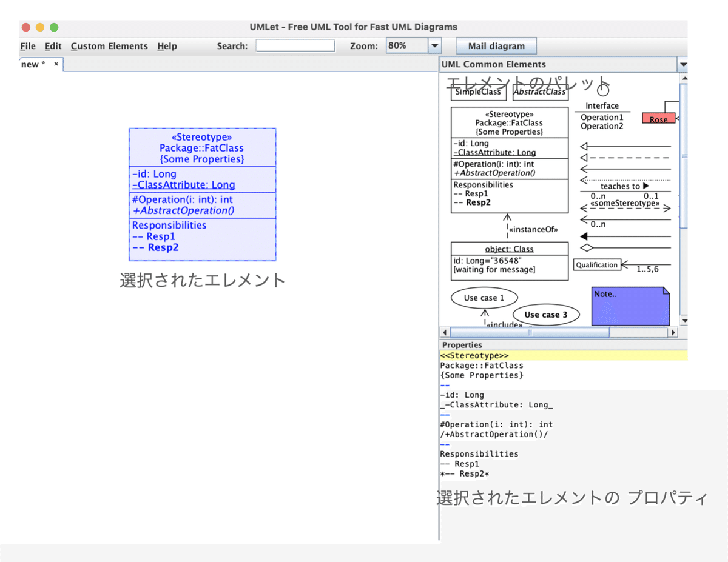Click the '<<Stereotype>>' line in Properties
728x562 pixels.
pos(564,355)
